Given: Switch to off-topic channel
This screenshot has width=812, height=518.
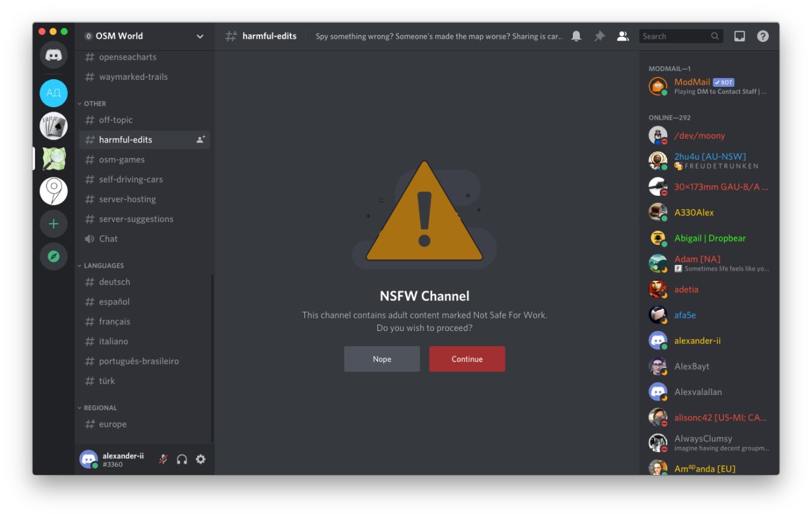Looking at the screenshot, I should (145, 120).
